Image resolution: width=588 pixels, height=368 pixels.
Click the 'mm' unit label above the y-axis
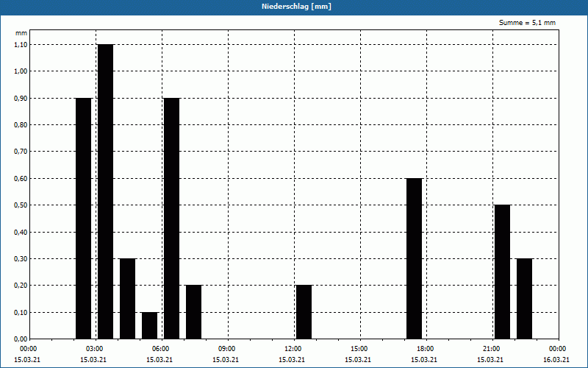[21, 33]
